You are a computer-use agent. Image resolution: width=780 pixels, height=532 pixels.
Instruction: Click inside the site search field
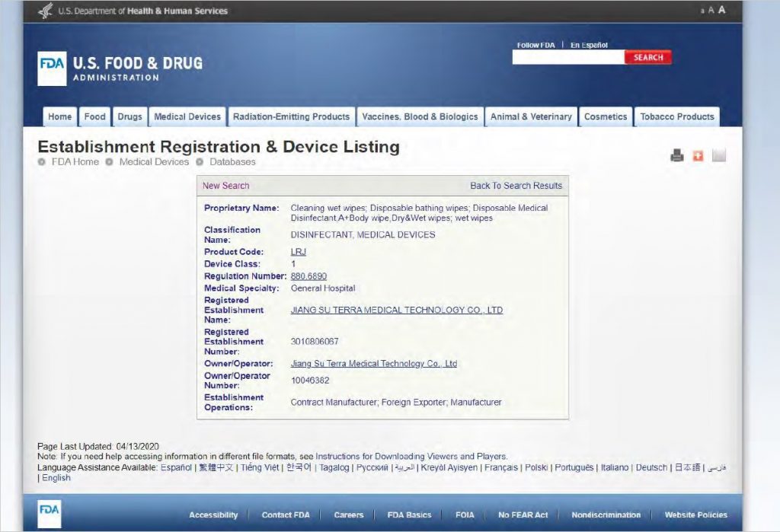568,58
